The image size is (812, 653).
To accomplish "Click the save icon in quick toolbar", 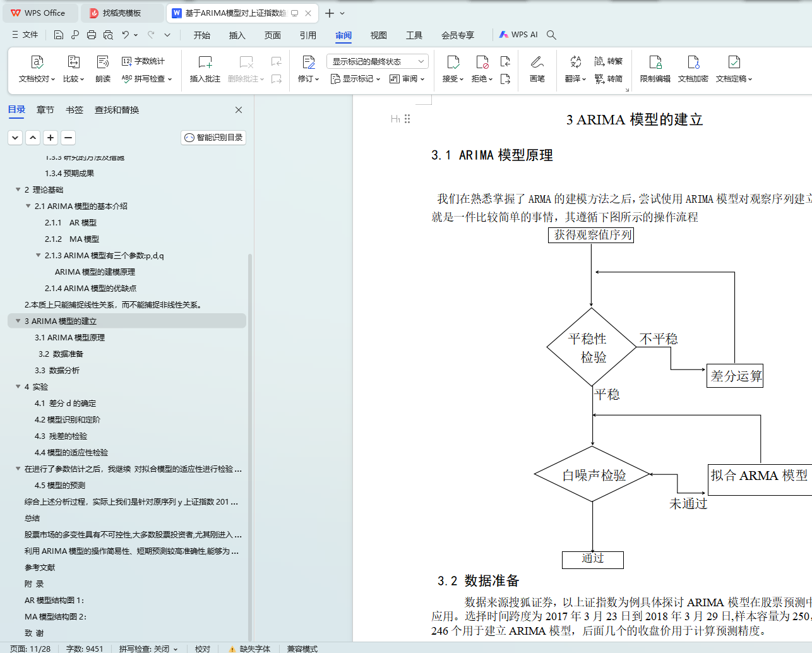I will [x=59, y=35].
